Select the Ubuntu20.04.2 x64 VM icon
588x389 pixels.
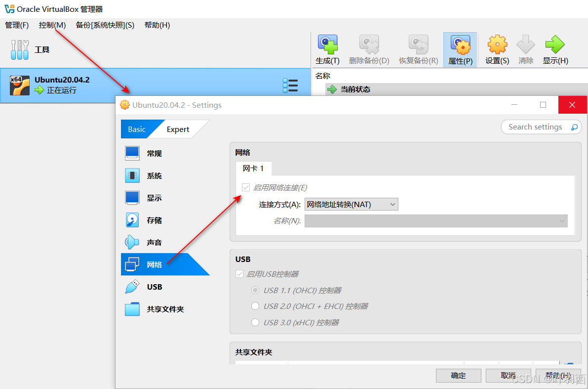(19, 85)
